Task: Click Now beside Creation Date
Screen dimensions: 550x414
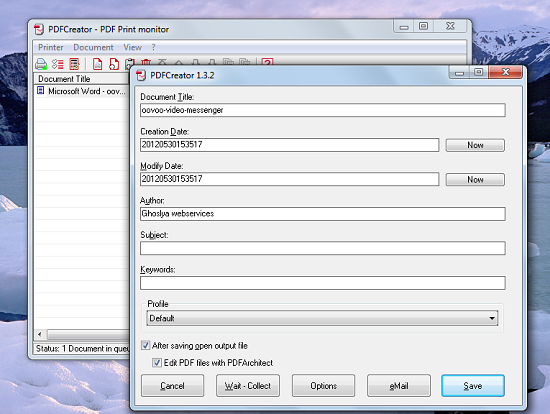Action: tap(475, 145)
